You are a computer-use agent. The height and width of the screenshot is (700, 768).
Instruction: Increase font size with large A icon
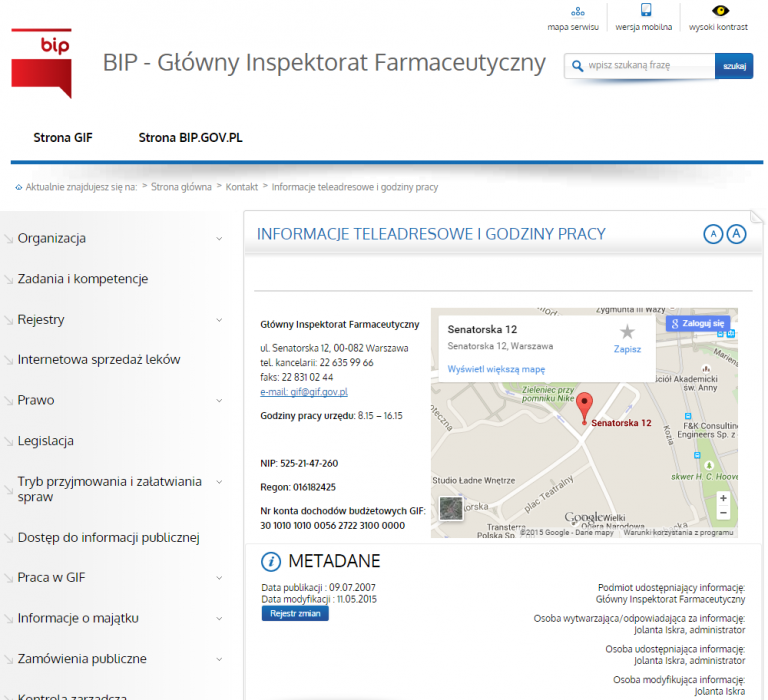click(x=736, y=234)
